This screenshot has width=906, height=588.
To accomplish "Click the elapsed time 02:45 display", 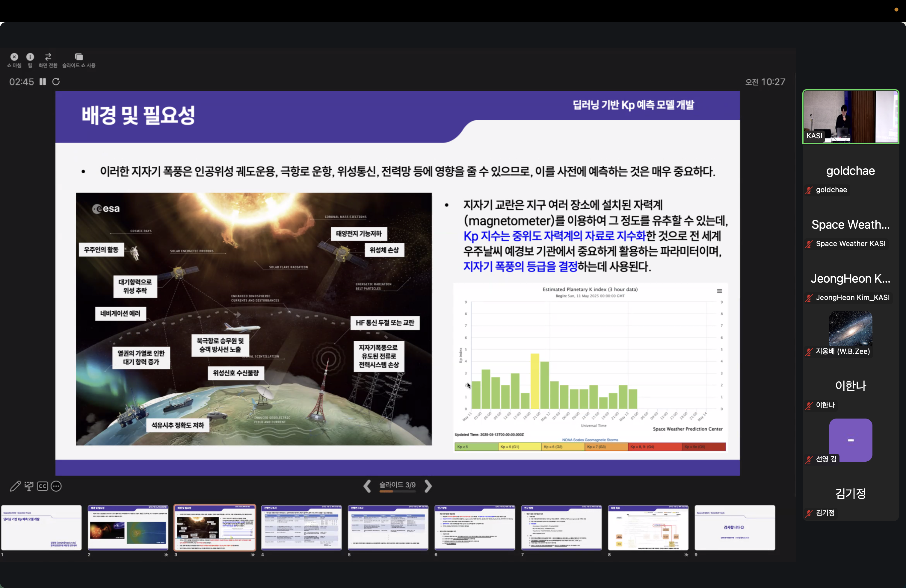I will [22, 82].
